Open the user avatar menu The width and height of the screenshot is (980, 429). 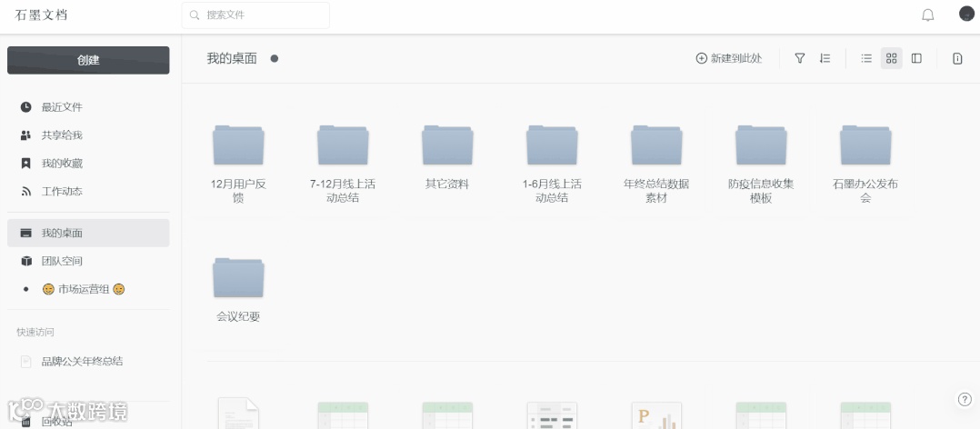[x=967, y=14]
